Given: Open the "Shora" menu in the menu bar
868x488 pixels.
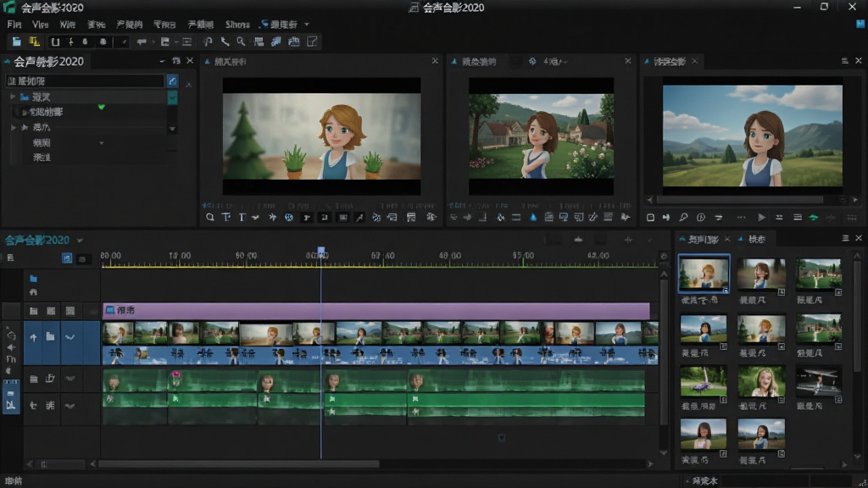Looking at the screenshot, I should [x=237, y=25].
